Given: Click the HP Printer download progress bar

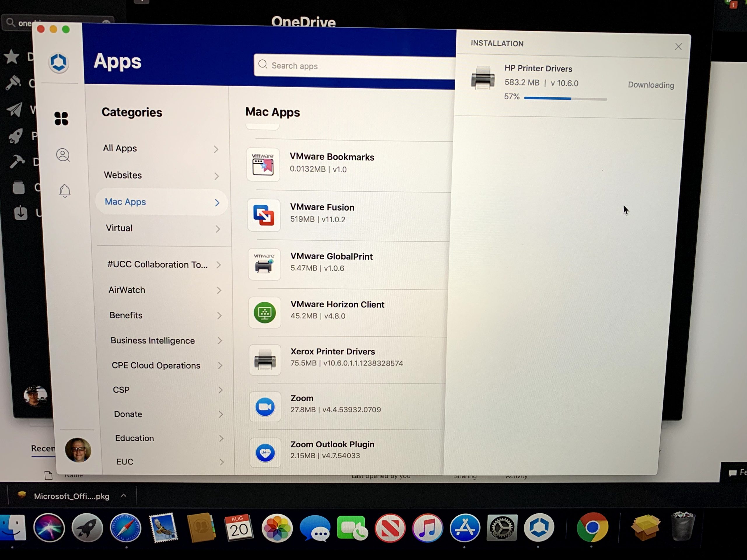Looking at the screenshot, I should (565, 99).
